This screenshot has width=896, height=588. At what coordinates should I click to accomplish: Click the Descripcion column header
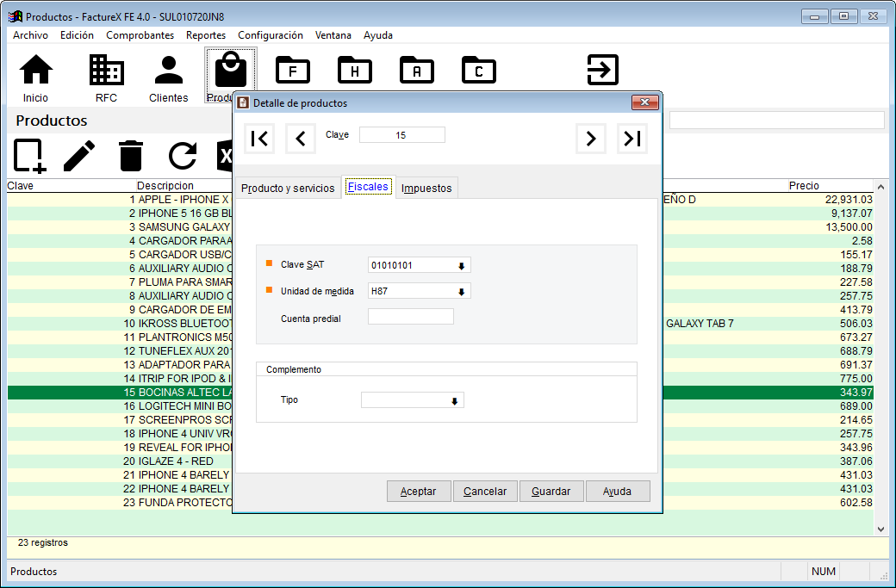(165, 186)
